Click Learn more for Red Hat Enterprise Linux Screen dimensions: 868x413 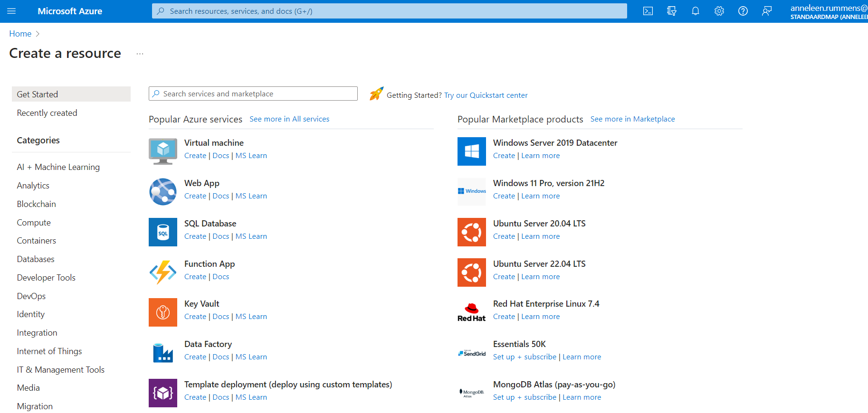click(541, 317)
